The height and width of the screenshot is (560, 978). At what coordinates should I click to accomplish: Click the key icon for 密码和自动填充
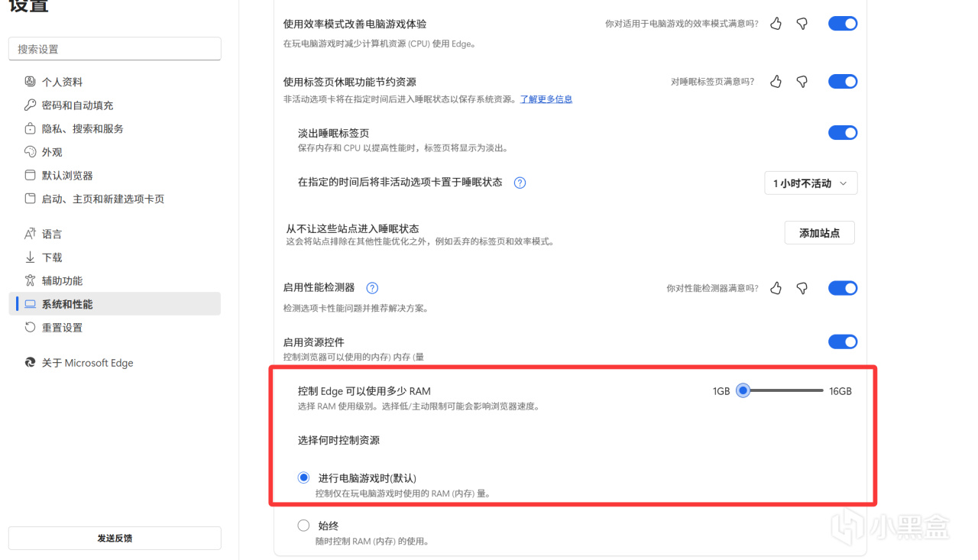(x=31, y=105)
